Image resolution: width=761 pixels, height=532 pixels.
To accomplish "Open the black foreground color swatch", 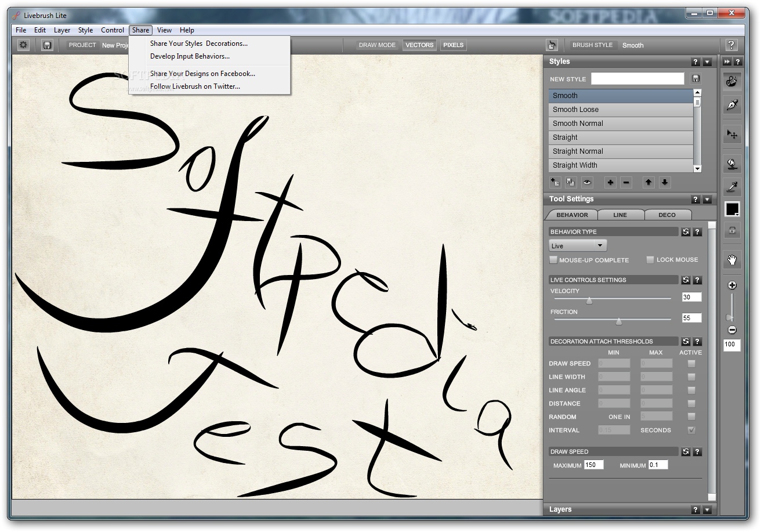I will coord(732,209).
